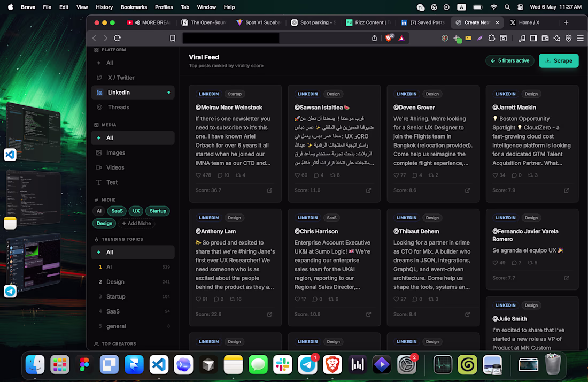Select trending topic Startup with 104

133,297
